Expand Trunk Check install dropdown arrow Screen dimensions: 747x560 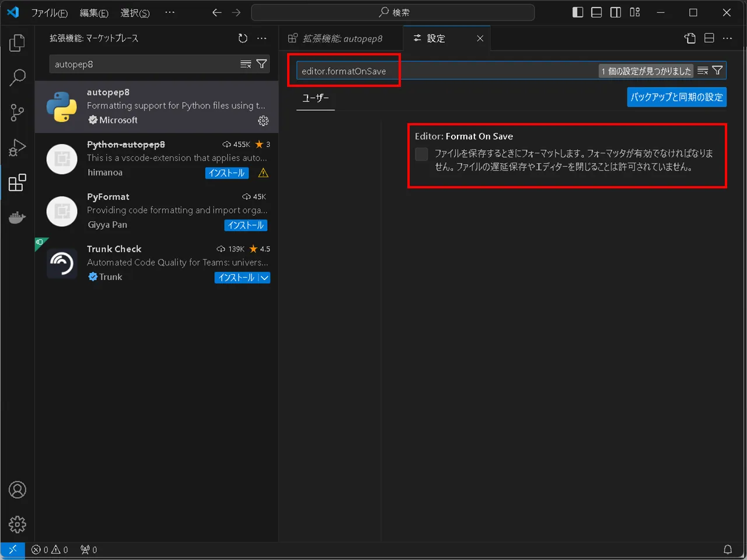pyautogui.click(x=264, y=278)
